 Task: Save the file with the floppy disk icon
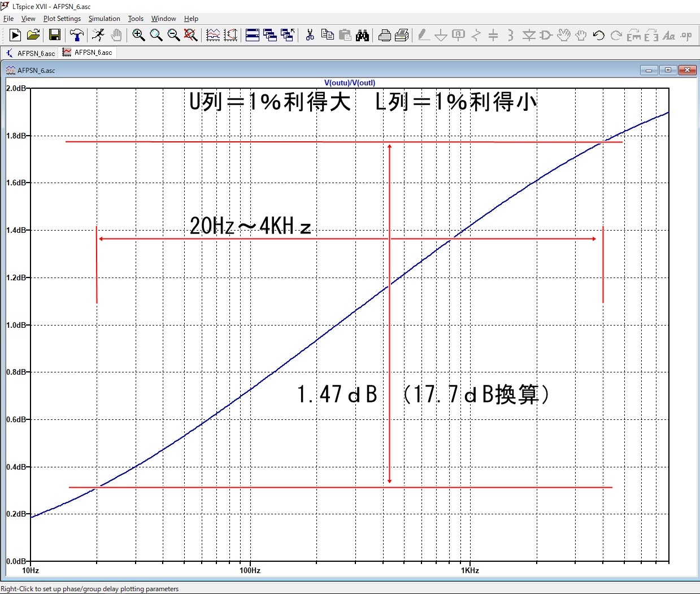(55, 35)
